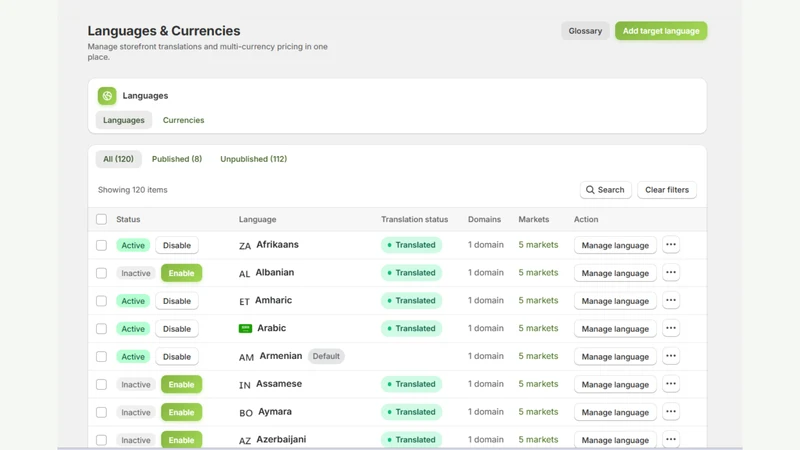Open the three-dot menu for Aymara
The height and width of the screenshot is (450, 800).
click(670, 412)
